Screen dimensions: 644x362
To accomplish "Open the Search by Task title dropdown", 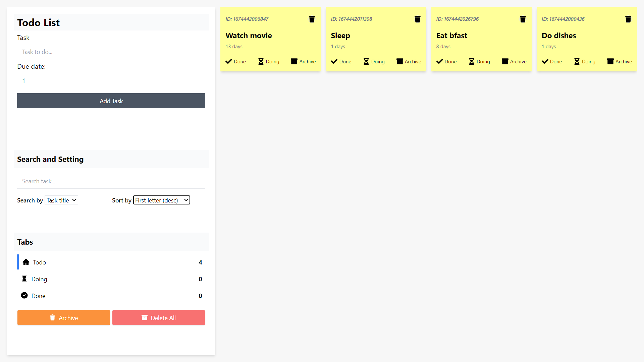I will [x=61, y=200].
